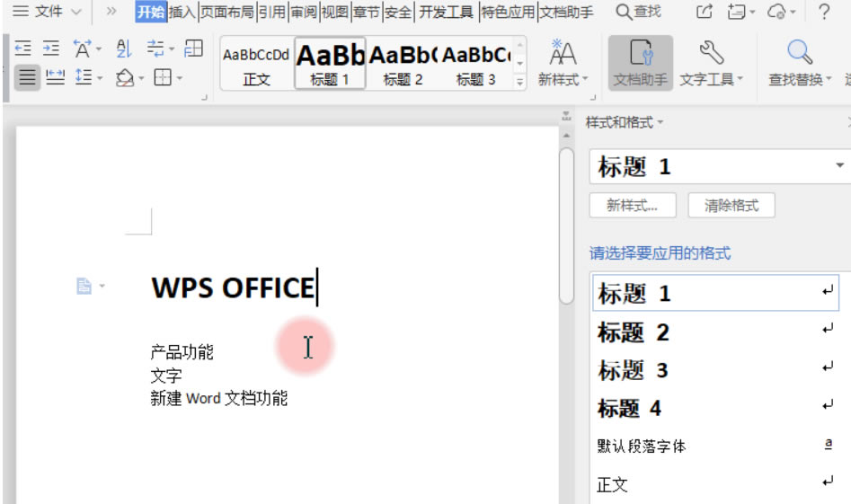Click the borders icon
The width and height of the screenshot is (851, 504).
click(163, 78)
